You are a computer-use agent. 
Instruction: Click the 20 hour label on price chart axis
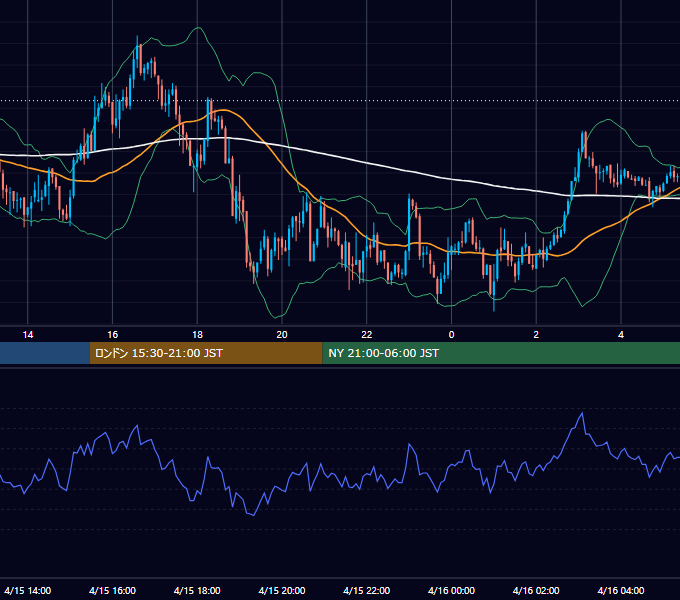(282, 335)
